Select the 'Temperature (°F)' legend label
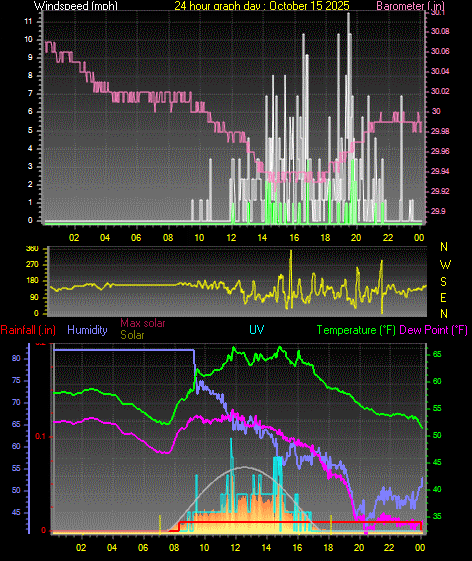The height and width of the screenshot is (561, 472). pyautogui.click(x=356, y=330)
